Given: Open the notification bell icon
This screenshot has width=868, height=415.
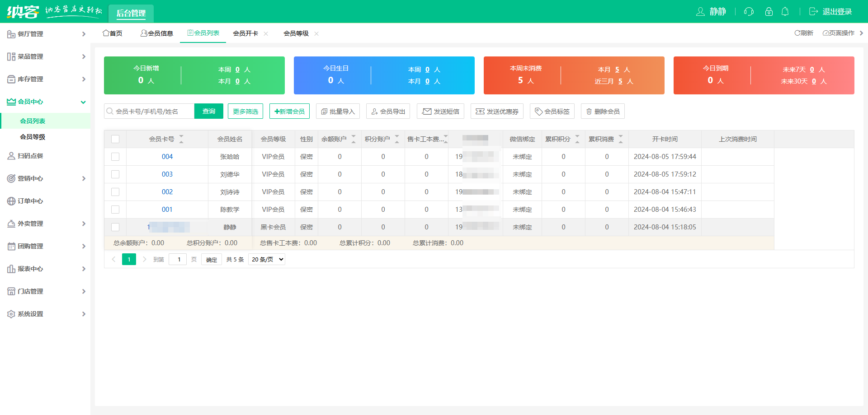Looking at the screenshot, I should coord(785,12).
